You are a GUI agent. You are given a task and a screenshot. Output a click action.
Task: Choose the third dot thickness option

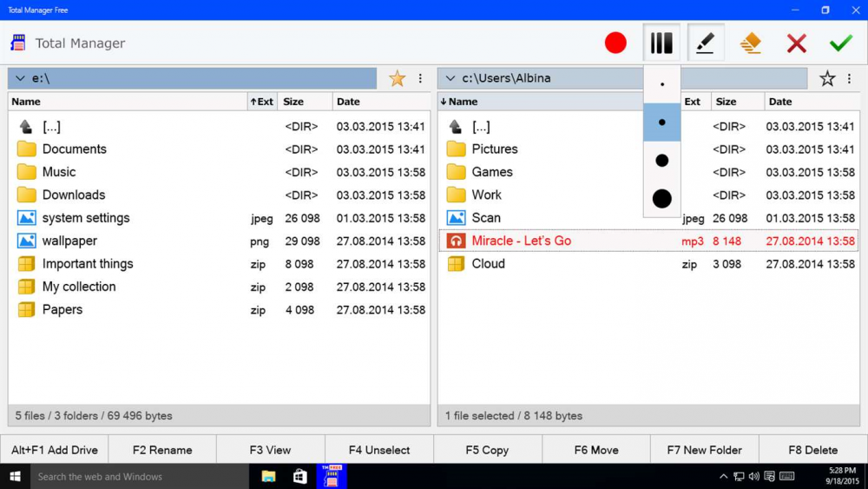pyautogui.click(x=662, y=160)
